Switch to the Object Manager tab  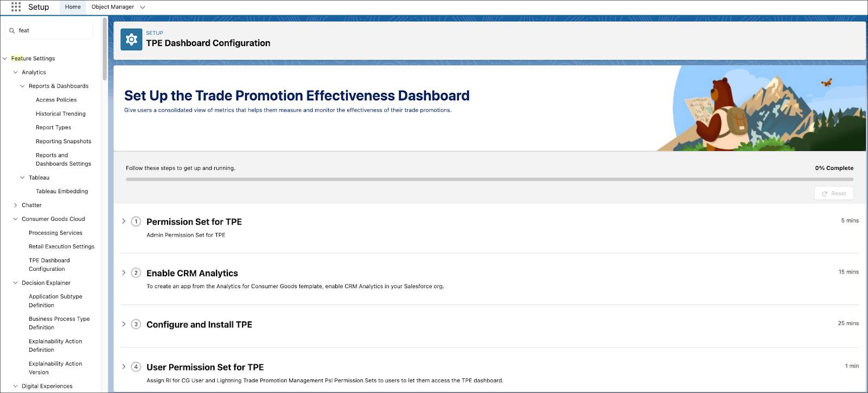(113, 7)
